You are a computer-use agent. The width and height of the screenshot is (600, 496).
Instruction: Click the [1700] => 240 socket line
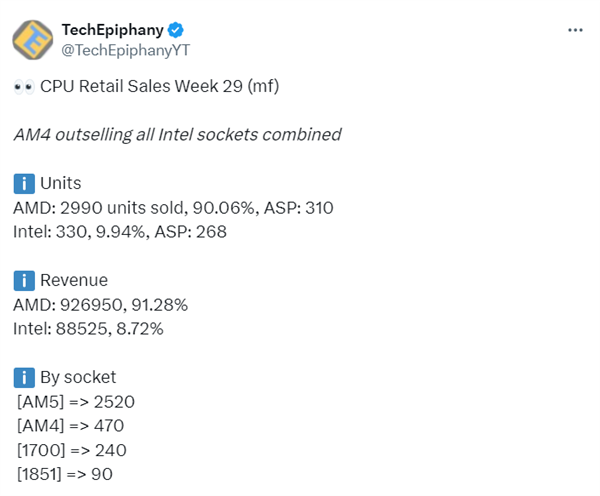72,449
